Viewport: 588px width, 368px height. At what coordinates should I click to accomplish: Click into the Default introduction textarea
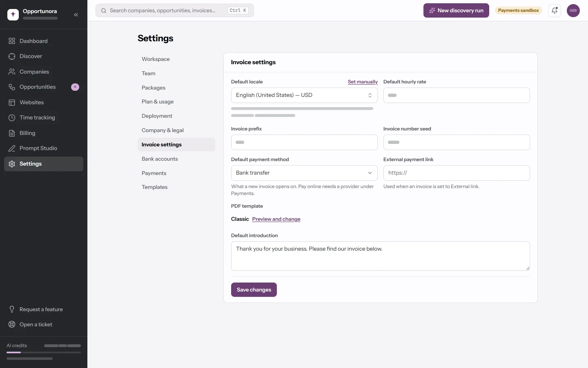pyautogui.click(x=381, y=256)
